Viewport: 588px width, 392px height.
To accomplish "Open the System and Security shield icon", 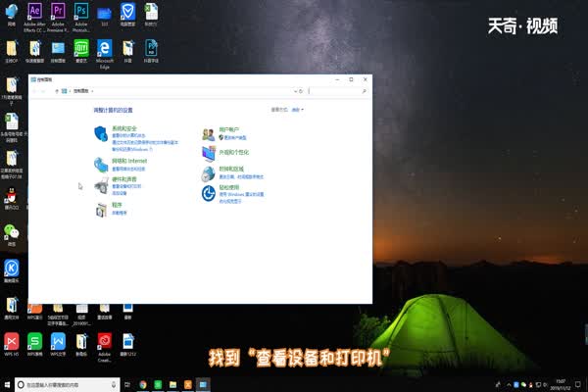I will coord(101,134).
